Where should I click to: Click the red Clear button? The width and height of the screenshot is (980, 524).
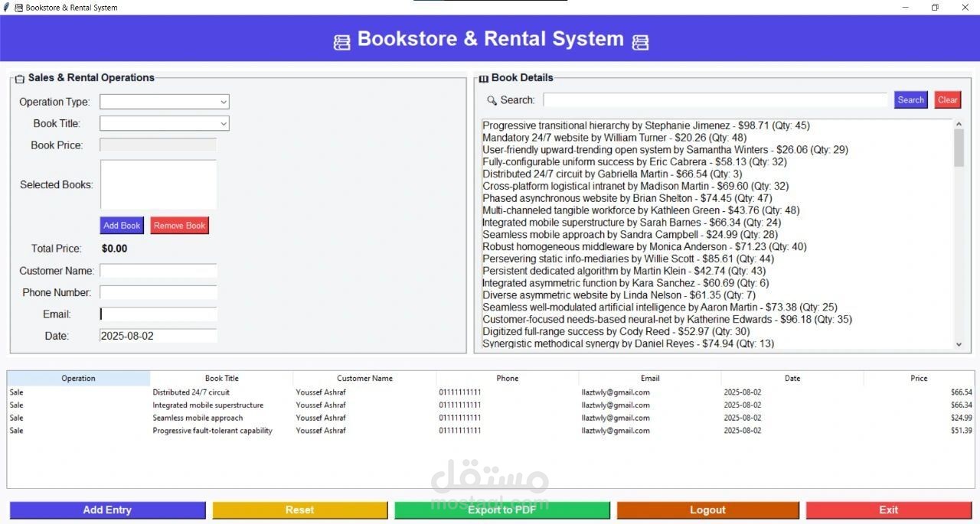947,99
